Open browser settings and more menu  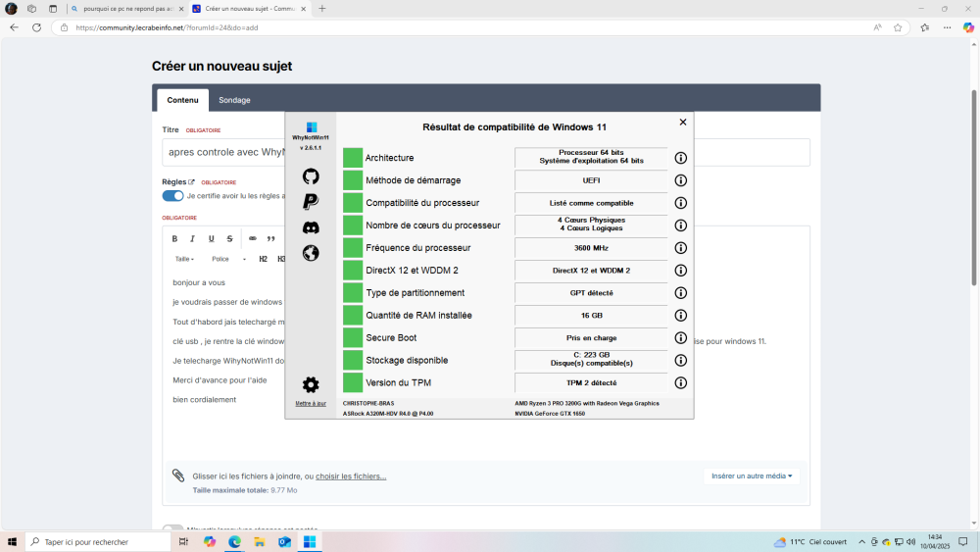[x=948, y=27]
